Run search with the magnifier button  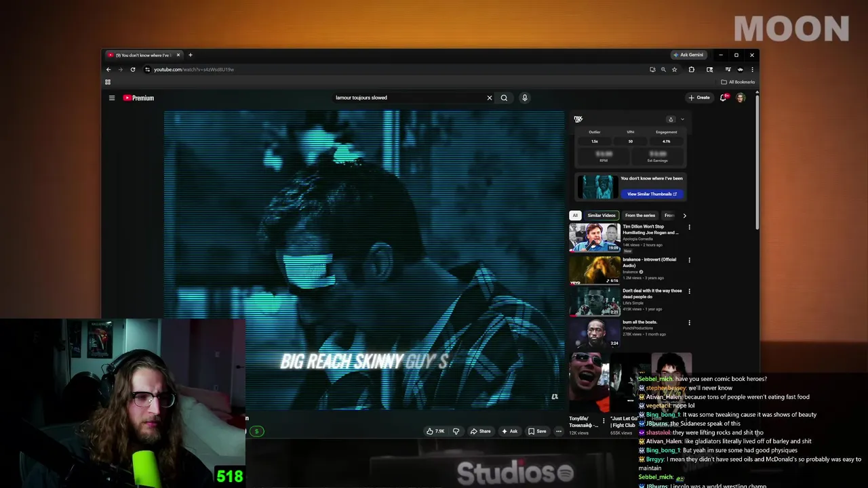point(504,98)
